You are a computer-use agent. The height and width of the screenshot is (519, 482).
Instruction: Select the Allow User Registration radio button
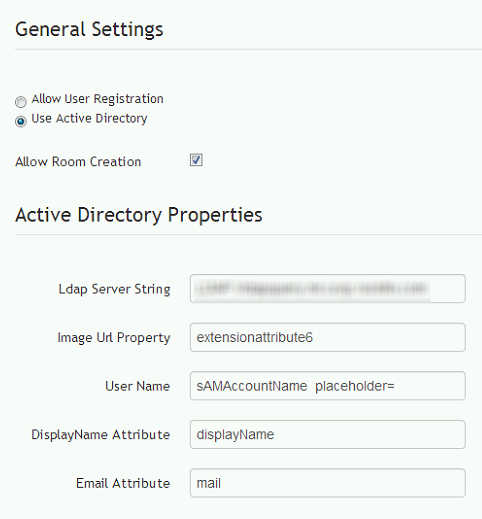tap(21, 102)
